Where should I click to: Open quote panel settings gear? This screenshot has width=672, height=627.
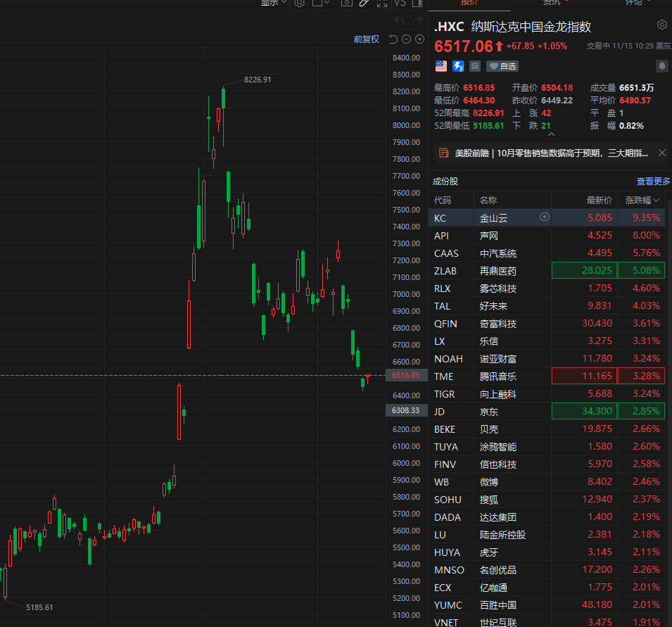click(x=662, y=25)
